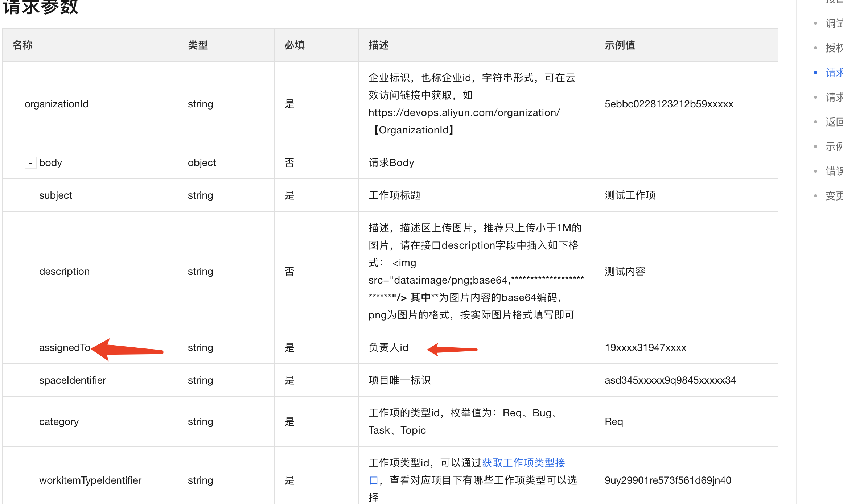Select example value 5ebbc0228123212b59xxxxx
843x504 pixels.
point(669,104)
